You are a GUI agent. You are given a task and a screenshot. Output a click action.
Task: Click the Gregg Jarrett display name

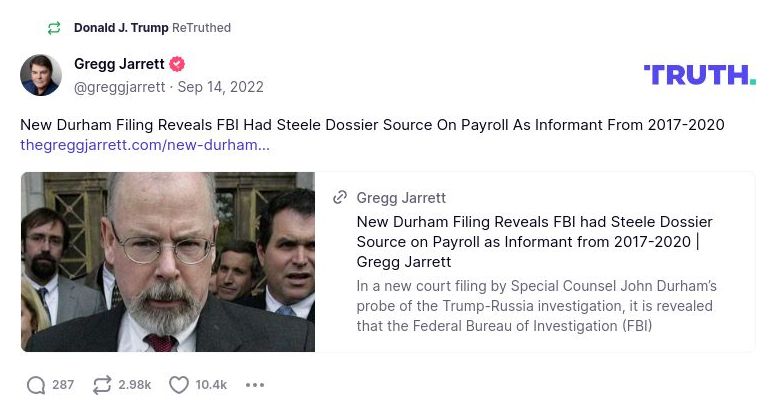click(x=120, y=64)
